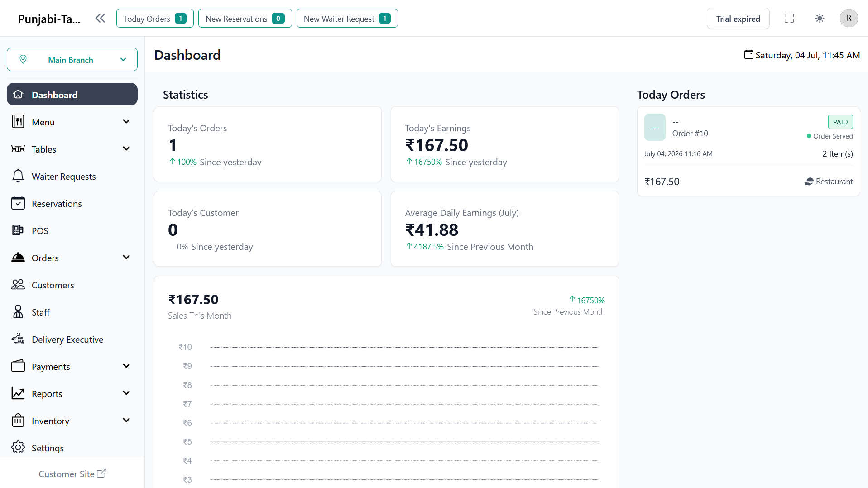Click the New Reservations button
Viewport: 868px width, 488px height.
245,18
